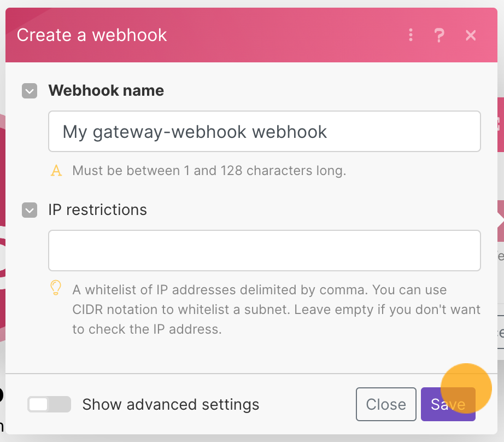The width and height of the screenshot is (504, 442).
Task: Collapse the IP restrictions section chevron
Action: [30, 210]
